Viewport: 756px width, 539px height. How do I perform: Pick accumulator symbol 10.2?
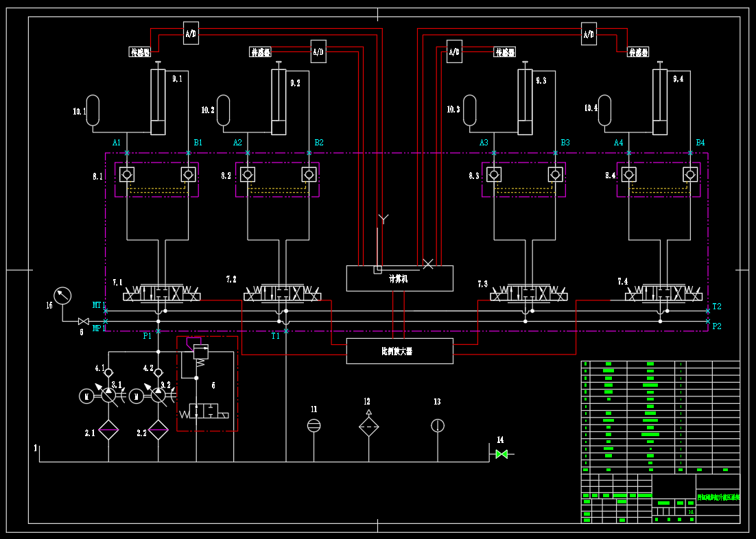(223, 110)
